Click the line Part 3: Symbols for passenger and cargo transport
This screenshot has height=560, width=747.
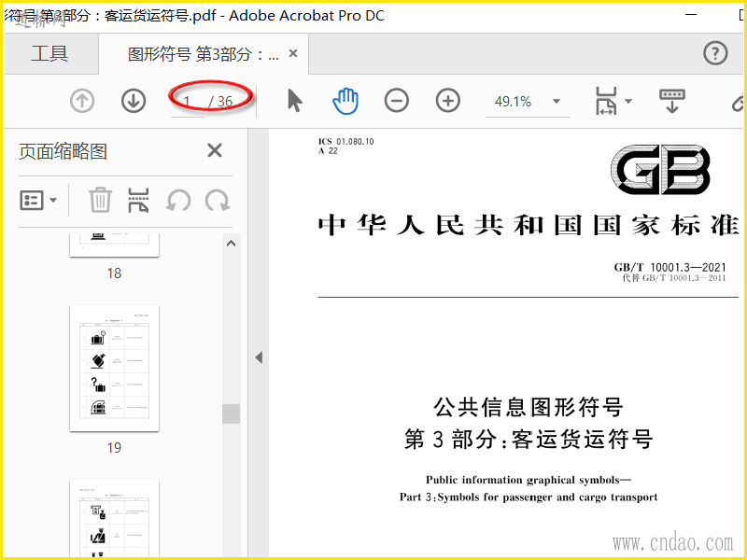click(529, 497)
